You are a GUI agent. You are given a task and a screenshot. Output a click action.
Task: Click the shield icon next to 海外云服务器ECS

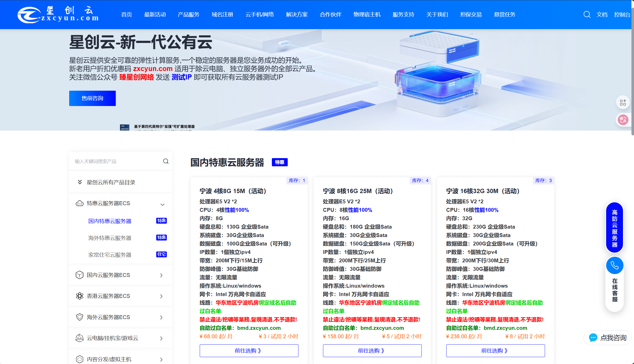(x=80, y=317)
